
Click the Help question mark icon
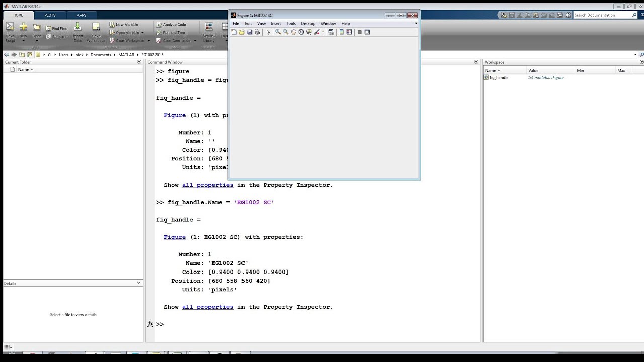tap(568, 15)
